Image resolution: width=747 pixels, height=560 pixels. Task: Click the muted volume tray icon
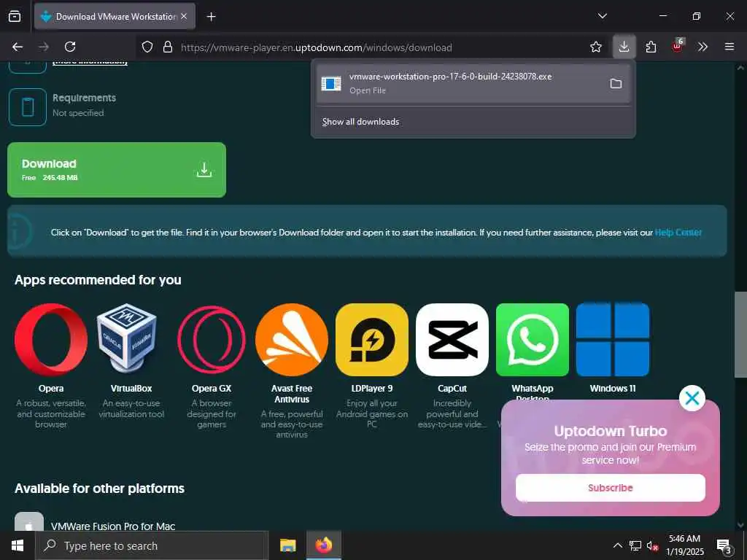click(652, 545)
